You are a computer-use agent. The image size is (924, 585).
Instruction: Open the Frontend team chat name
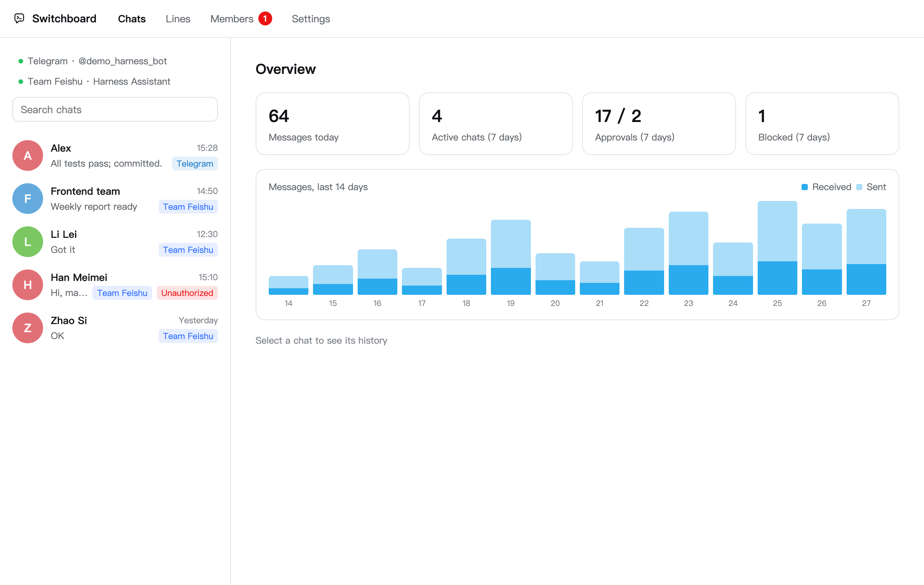[x=85, y=191]
